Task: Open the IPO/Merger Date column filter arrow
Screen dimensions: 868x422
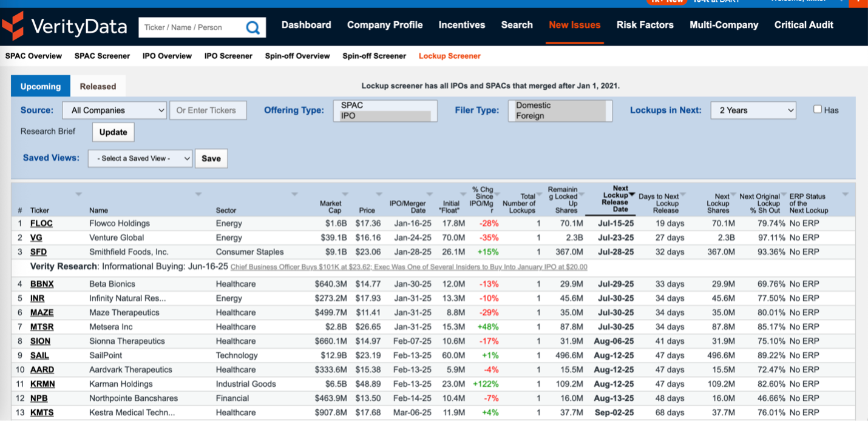Action: [x=429, y=194]
